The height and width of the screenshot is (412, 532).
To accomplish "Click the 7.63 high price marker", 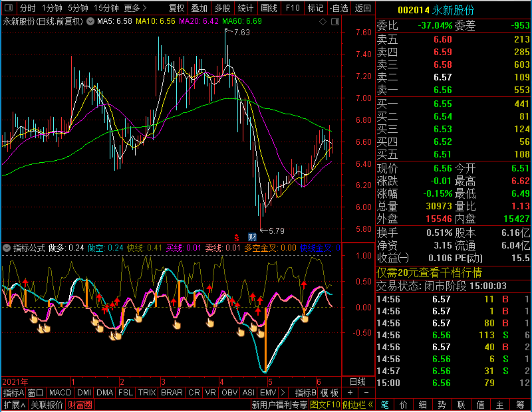I will click(241, 33).
